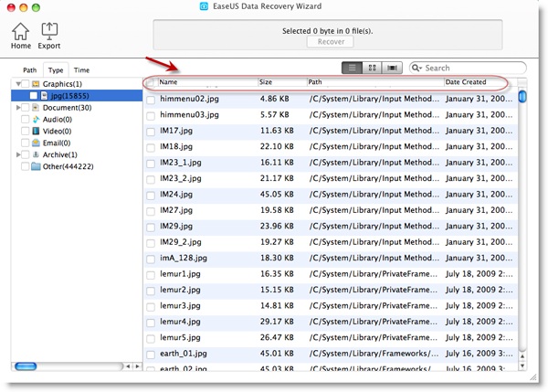Click the sidebar scroll right arrow

click(x=137, y=366)
